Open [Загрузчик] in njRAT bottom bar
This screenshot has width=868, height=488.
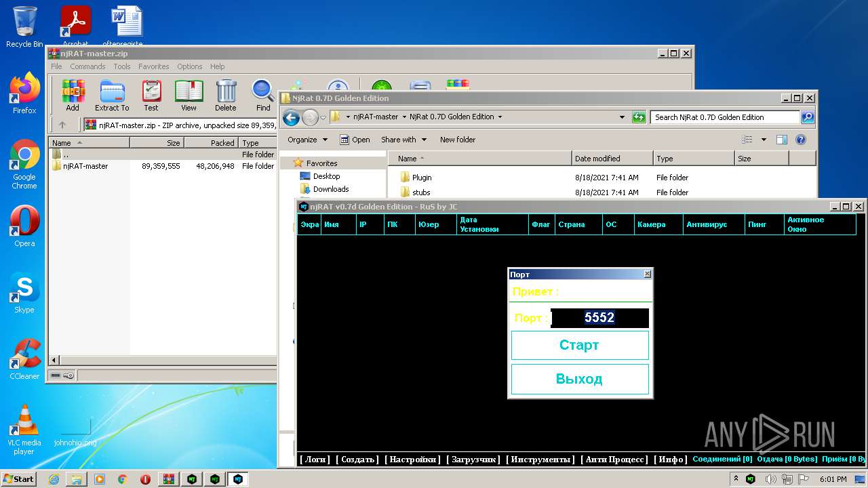pyautogui.click(x=473, y=460)
